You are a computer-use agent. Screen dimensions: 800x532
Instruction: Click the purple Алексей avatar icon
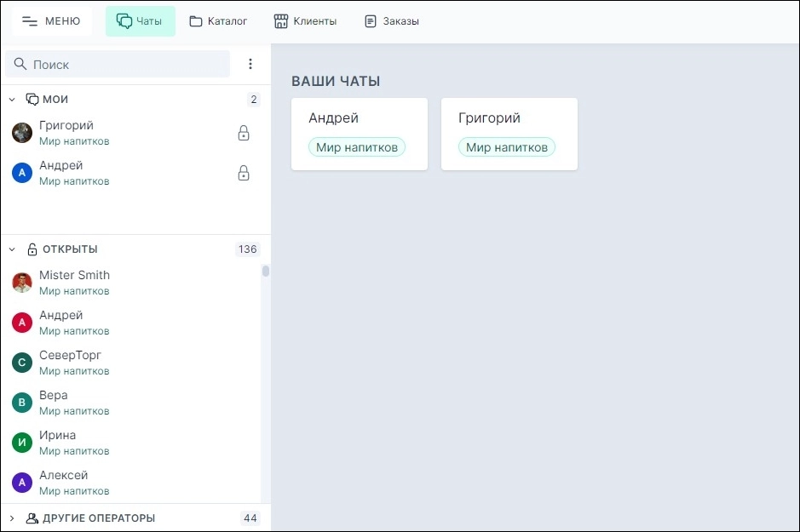point(22,483)
